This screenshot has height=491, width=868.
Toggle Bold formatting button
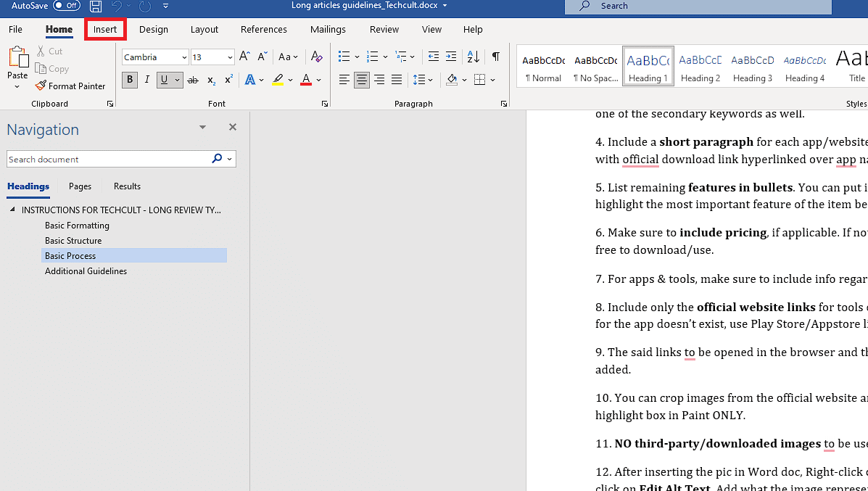(130, 80)
